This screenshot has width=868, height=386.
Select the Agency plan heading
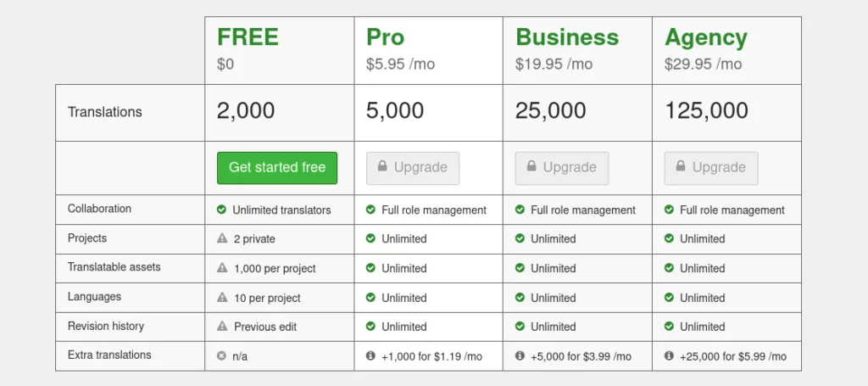706,38
